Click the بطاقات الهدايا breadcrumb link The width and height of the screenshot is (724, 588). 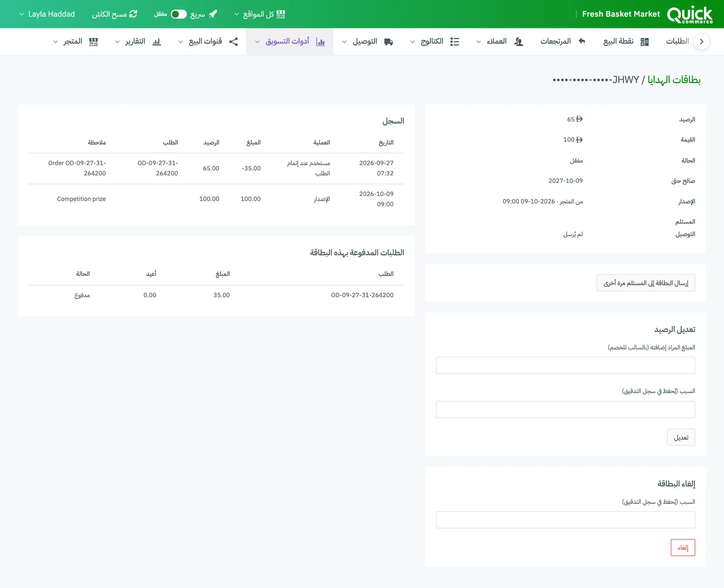click(674, 80)
